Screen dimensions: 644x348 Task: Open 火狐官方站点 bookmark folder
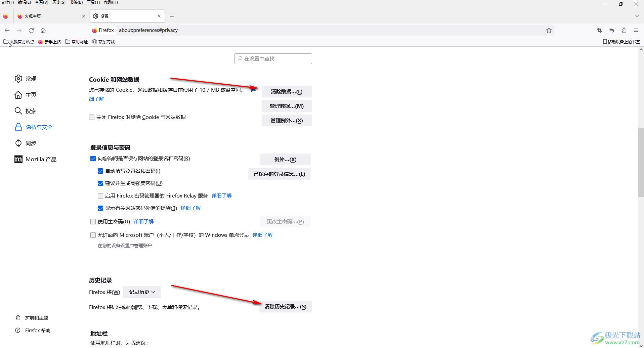[x=19, y=42]
